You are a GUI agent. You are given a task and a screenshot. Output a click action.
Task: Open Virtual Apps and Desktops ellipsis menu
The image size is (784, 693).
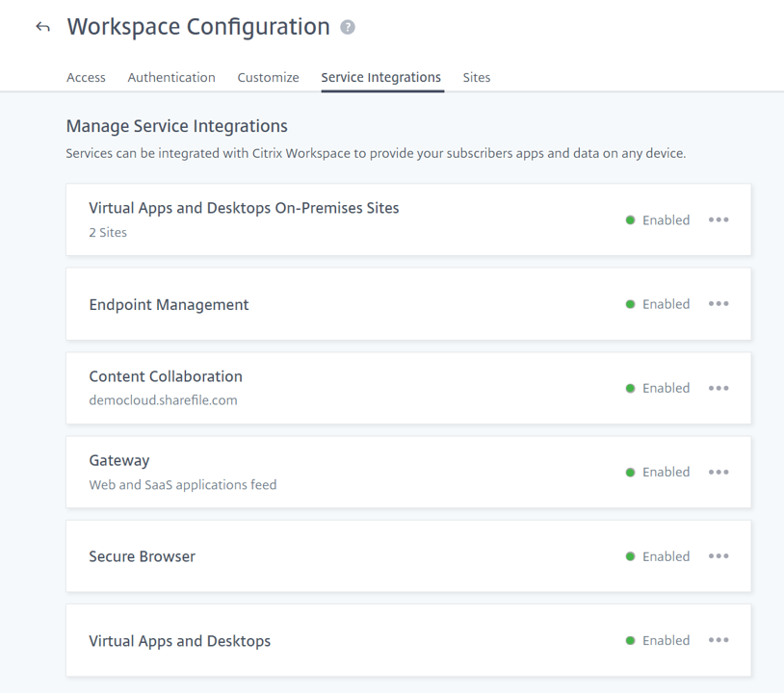pyautogui.click(x=719, y=640)
